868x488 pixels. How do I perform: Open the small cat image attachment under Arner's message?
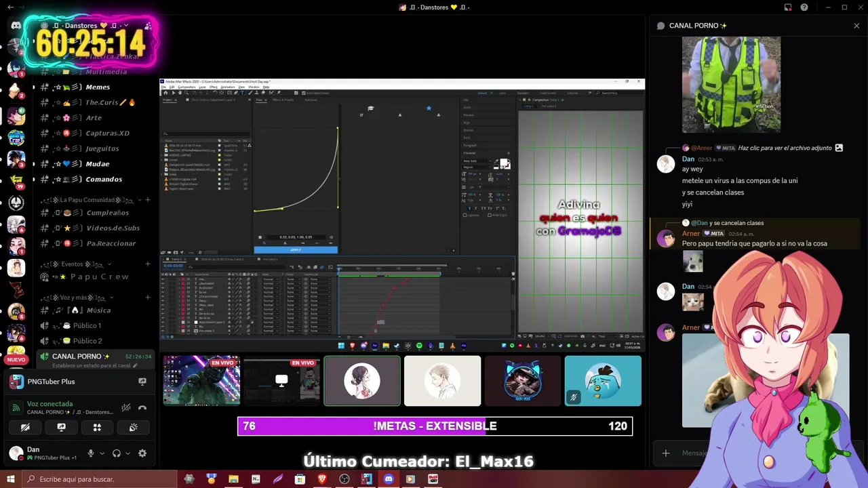tap(692, 261)
